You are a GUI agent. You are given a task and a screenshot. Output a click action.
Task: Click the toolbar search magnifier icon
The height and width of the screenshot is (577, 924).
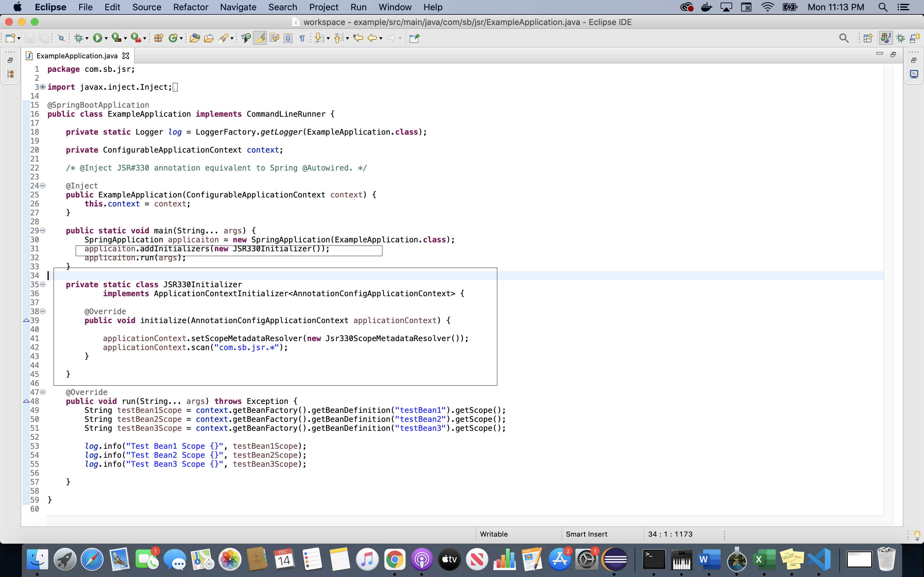pos(843,38)
